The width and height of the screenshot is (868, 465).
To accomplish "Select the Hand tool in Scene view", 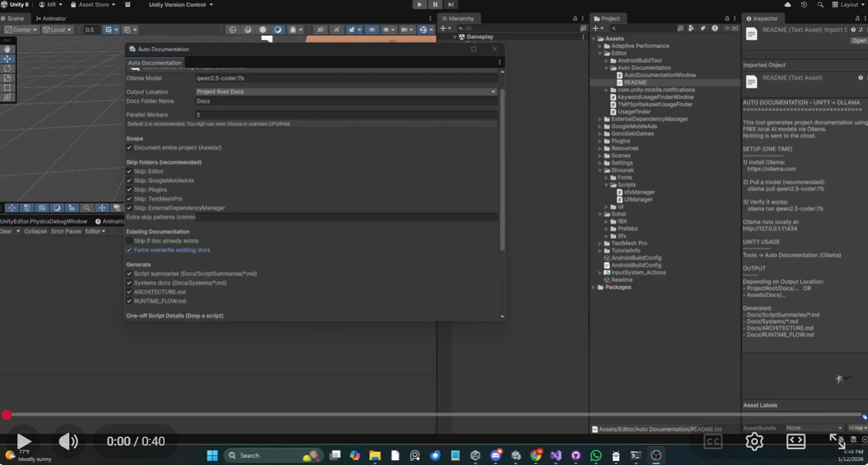I will 7,49.
